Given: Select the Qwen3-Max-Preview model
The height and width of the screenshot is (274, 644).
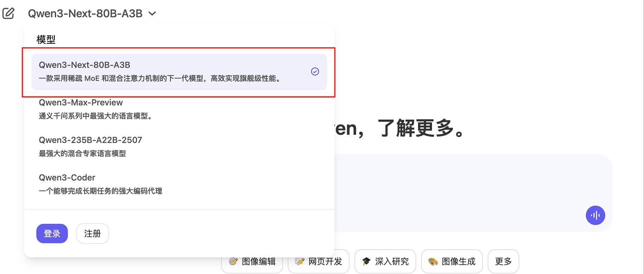Looking at the screenshot, I should click(179, 109).
